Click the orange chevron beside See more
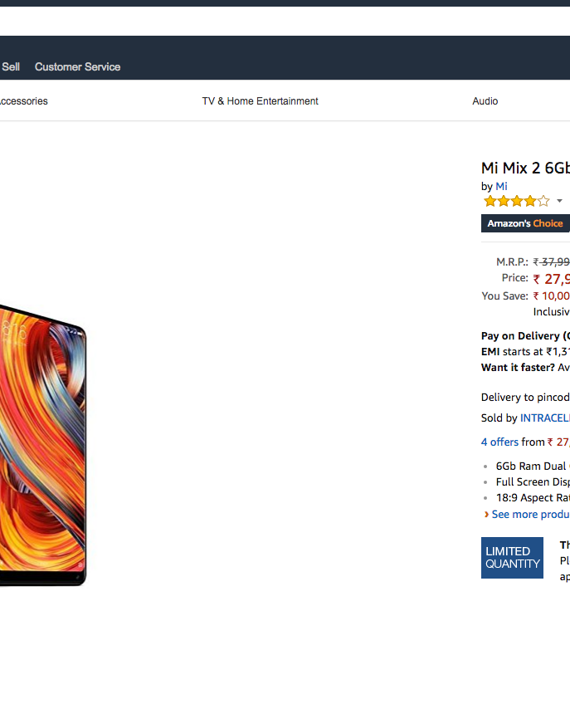Image resolution: width=570 pixels, height=728 pixels. (x=486, y=515)
